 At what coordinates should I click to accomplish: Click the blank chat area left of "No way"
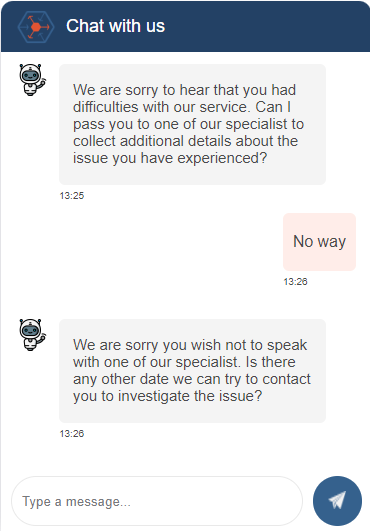point(142,242)
